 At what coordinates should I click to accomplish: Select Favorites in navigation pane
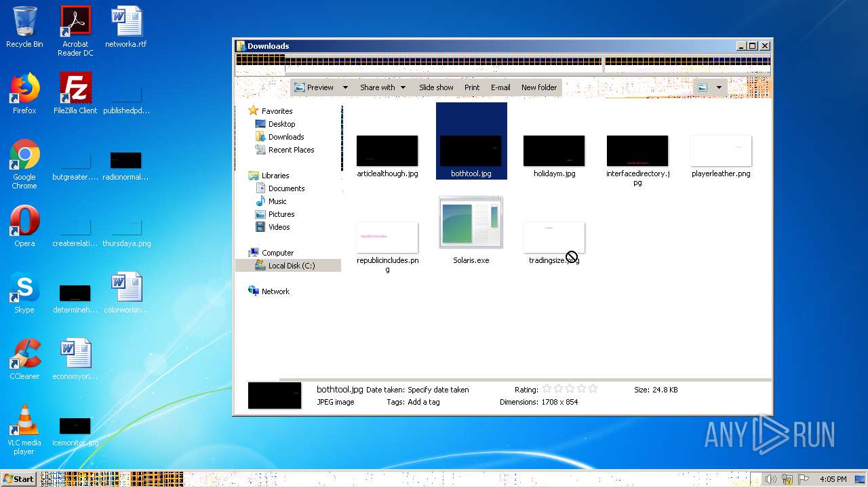point(277,111)
